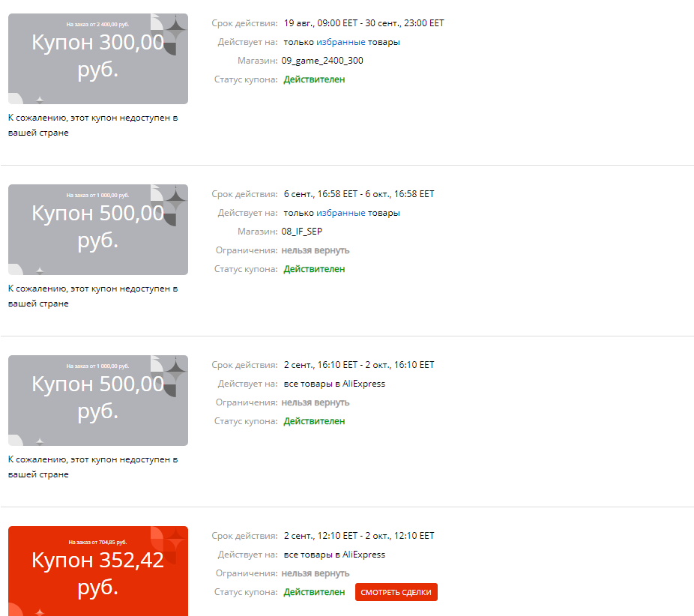Screen dimensions: 694x616
Task: Click validity text 2 сент., 16:10 EET - 2 окт.
Action: [x=359, y=365]
